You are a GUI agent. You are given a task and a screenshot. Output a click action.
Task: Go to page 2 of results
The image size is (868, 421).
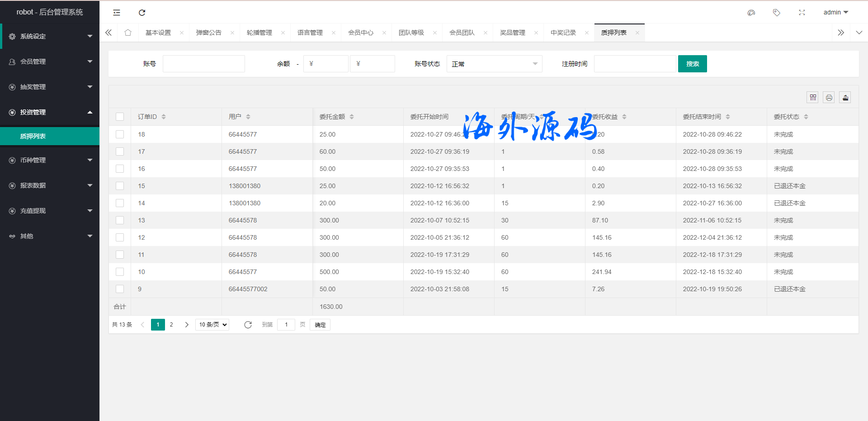click(x=171, y=325)
